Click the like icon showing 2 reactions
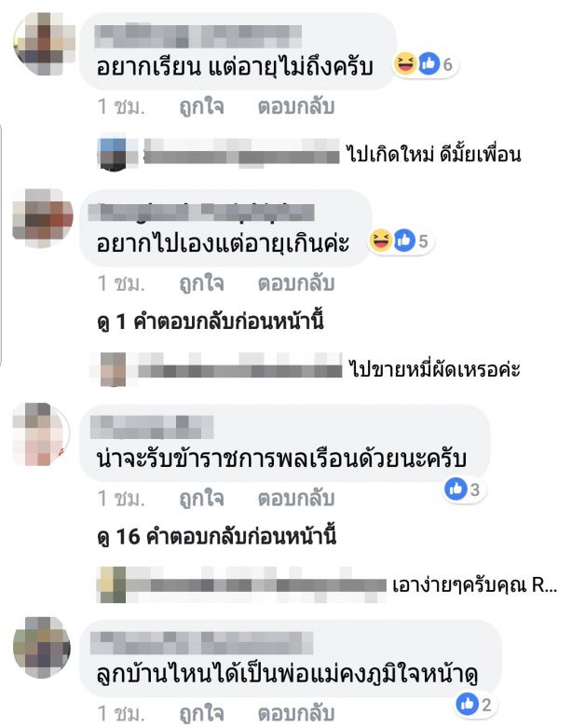The width and height of the screenshot is (585, 728). [x=467, y=705]
